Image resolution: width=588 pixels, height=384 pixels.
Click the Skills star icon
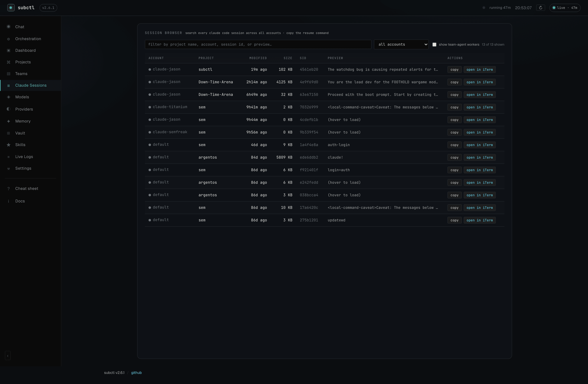coord(9,145)
